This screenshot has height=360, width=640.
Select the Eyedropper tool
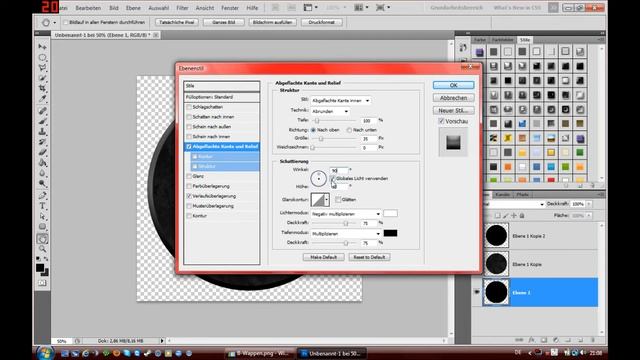[42, 98]
